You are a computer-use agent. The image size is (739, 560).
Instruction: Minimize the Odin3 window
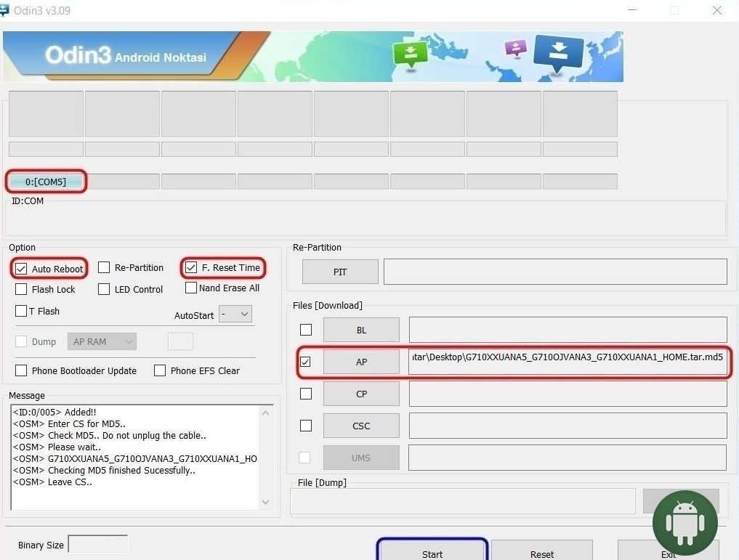click(632, 10)
